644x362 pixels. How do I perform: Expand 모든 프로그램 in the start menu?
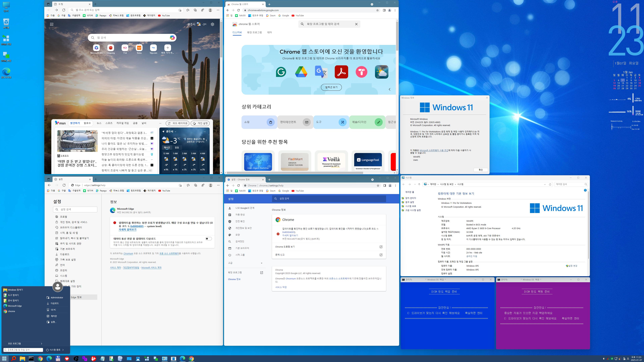pyautogui.click(x=23, y=344)
